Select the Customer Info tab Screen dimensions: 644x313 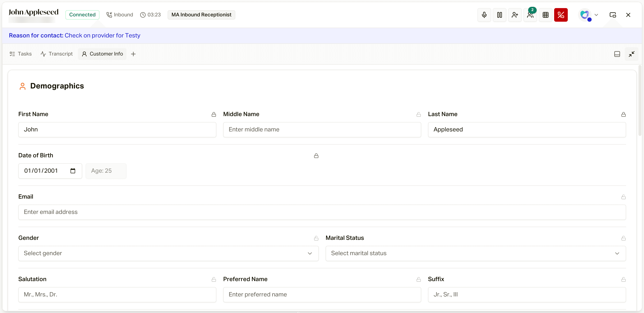(102, 54)
